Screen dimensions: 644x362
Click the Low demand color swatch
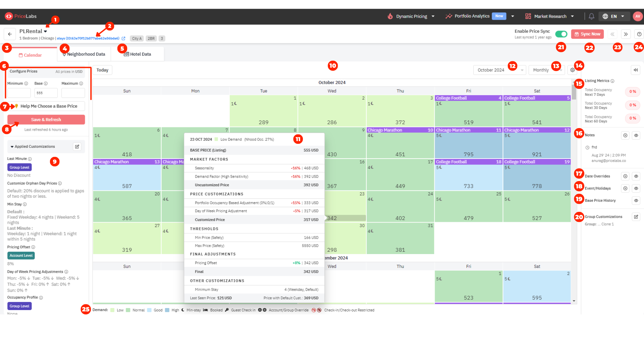pos(112,310)
